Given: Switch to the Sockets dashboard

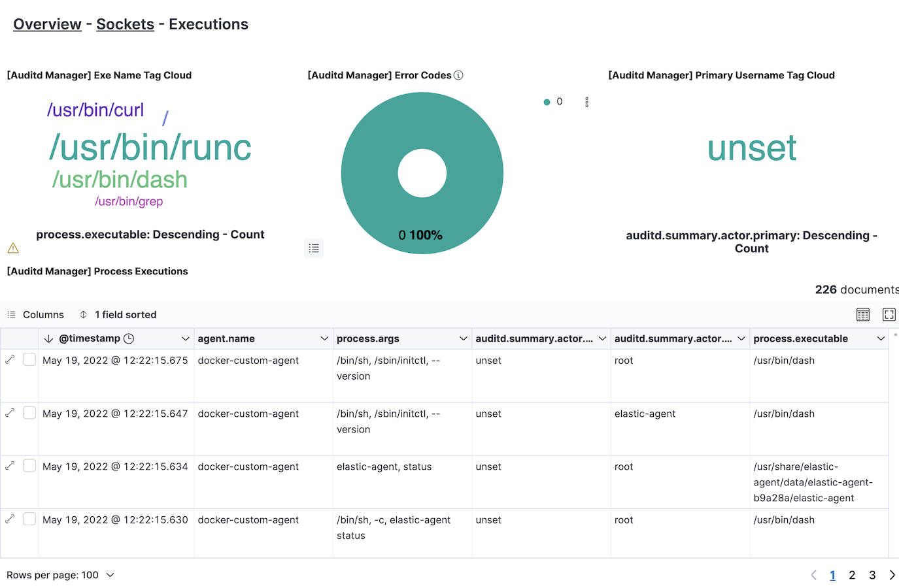Looking at the screenshot, I should click(125, 24).
